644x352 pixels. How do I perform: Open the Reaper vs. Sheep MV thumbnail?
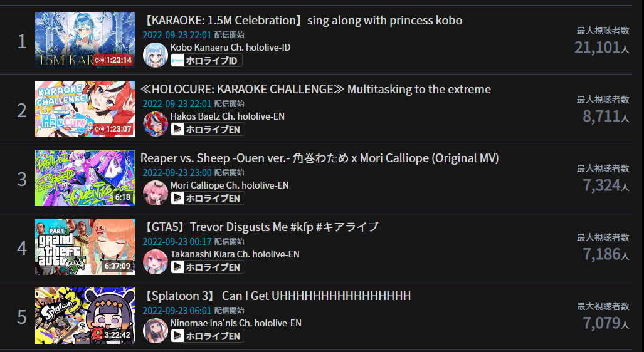pyautogui.click(x=85, y=178)
